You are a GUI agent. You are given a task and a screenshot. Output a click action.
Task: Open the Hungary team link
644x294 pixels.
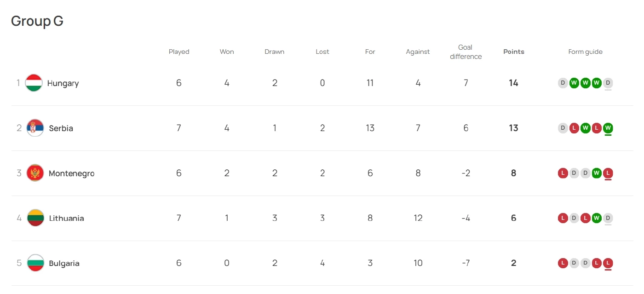tap(63, 83)
